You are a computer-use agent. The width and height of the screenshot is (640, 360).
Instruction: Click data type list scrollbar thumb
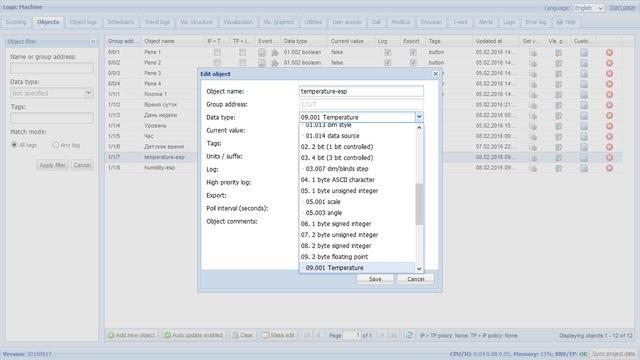pyautogui.click(x=419, y=204)
